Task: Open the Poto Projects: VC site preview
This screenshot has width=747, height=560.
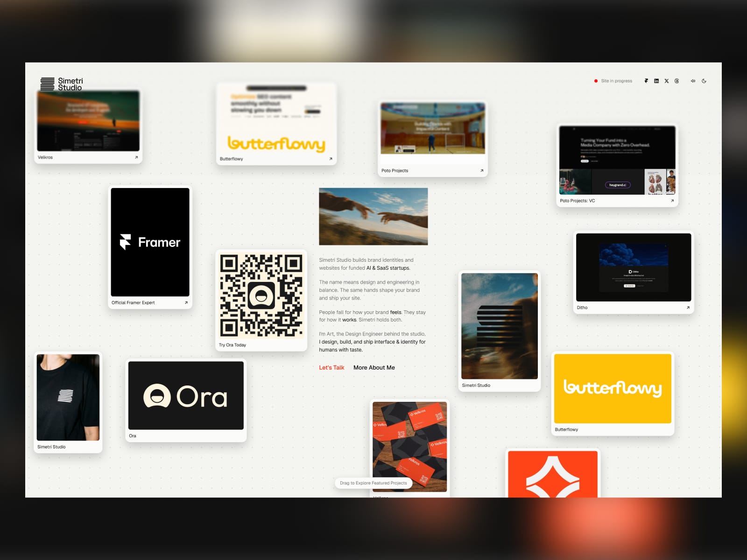Action: (617, 161)
